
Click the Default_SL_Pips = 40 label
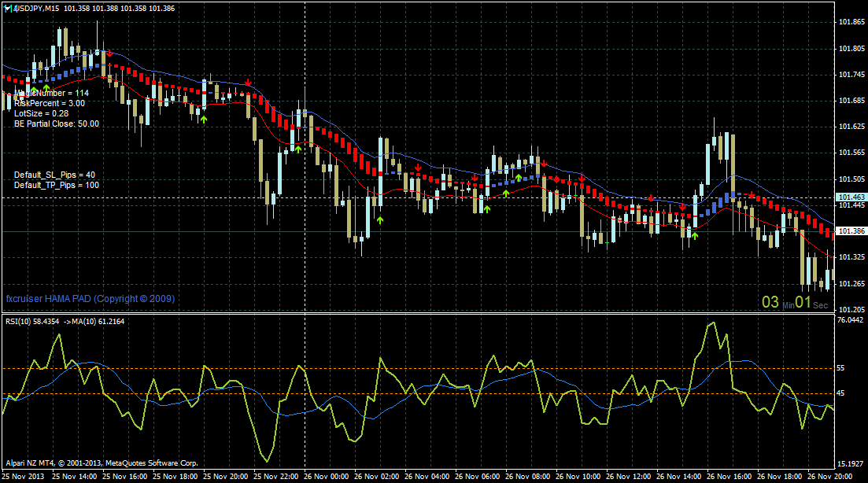(54, 175)
